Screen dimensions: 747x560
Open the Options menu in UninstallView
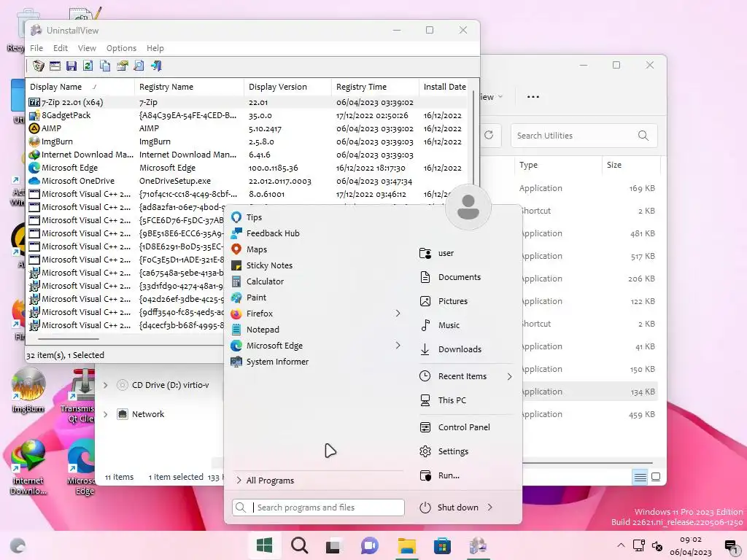121,48
